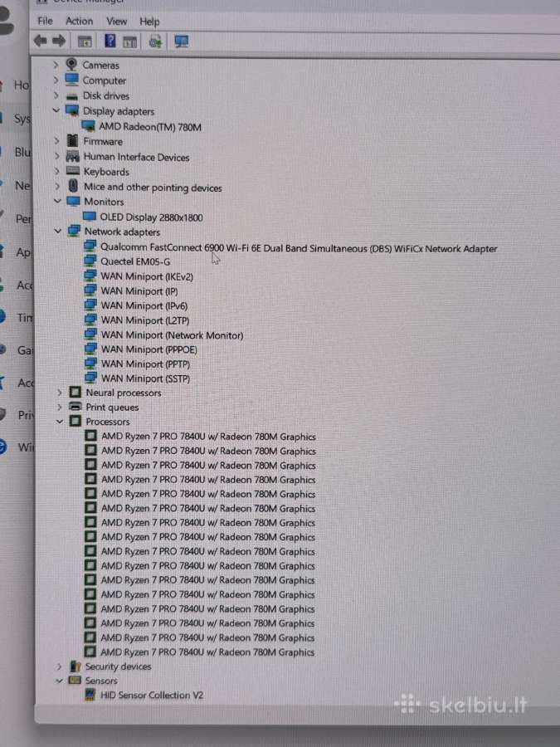This screenshot has height=747, width=560.
Task: Click the action pane toolbar icon beside Help
Action: 130,42
